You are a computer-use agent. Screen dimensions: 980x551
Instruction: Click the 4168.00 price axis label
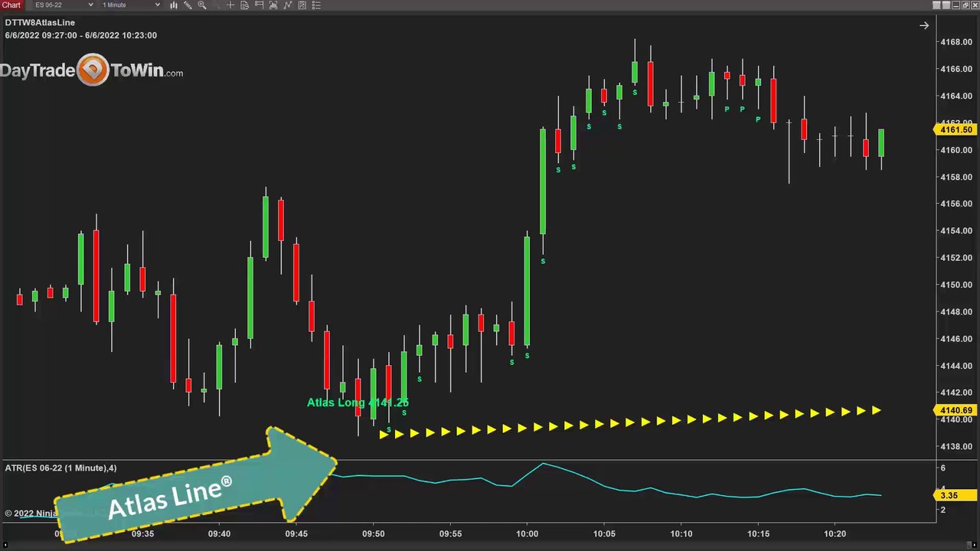[956, 42]
